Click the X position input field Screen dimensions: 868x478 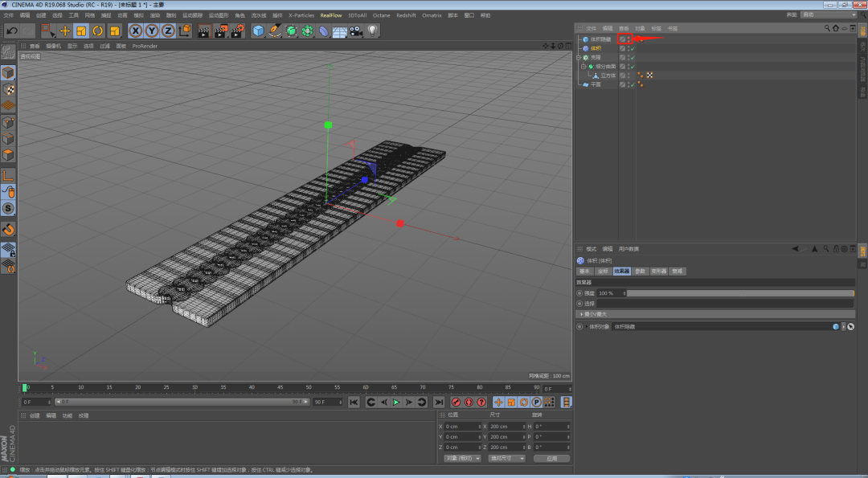click(x=461, y=426)
